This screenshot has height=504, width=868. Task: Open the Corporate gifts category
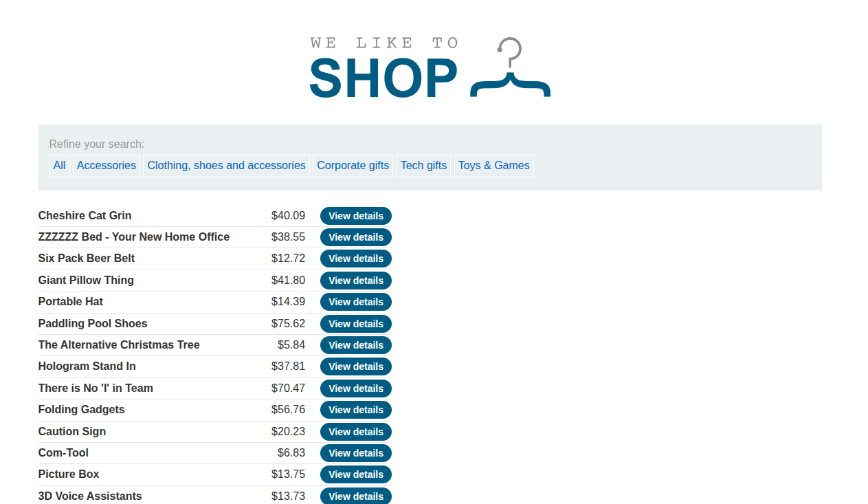coord(353,166)
